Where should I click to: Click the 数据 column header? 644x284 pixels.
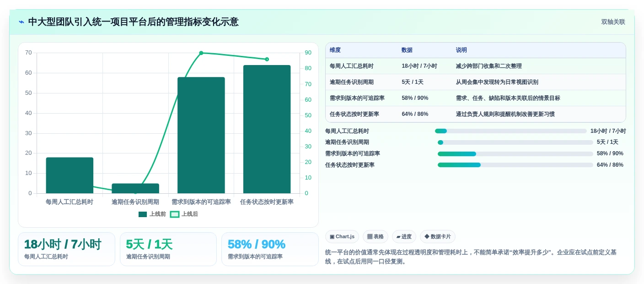[407, 50]
